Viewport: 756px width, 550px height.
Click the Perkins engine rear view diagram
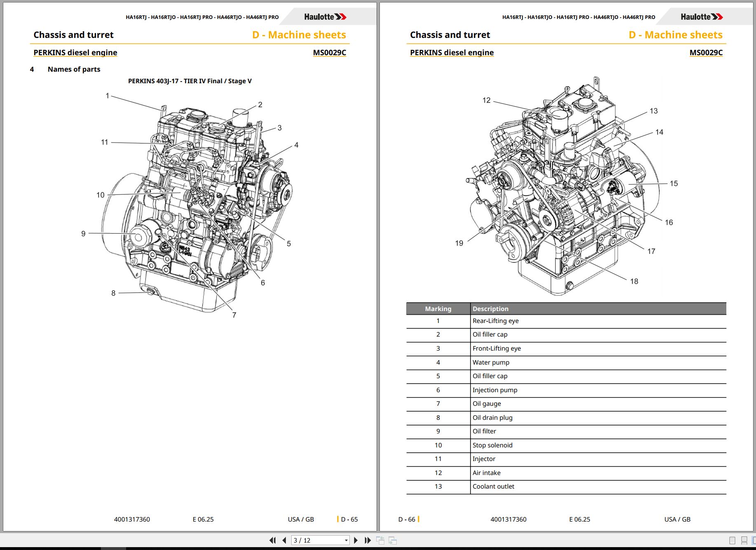[x=564, y=185]
